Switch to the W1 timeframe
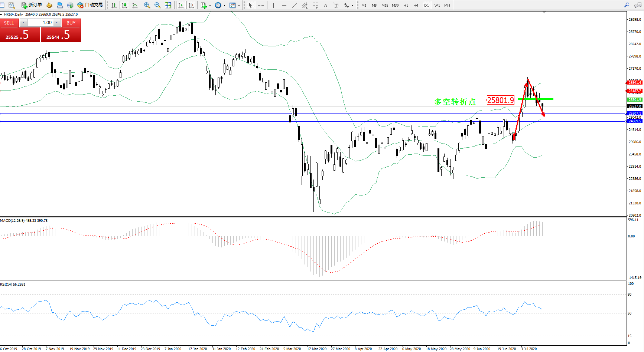Viewport: 644px width, 352px height. 437,5
